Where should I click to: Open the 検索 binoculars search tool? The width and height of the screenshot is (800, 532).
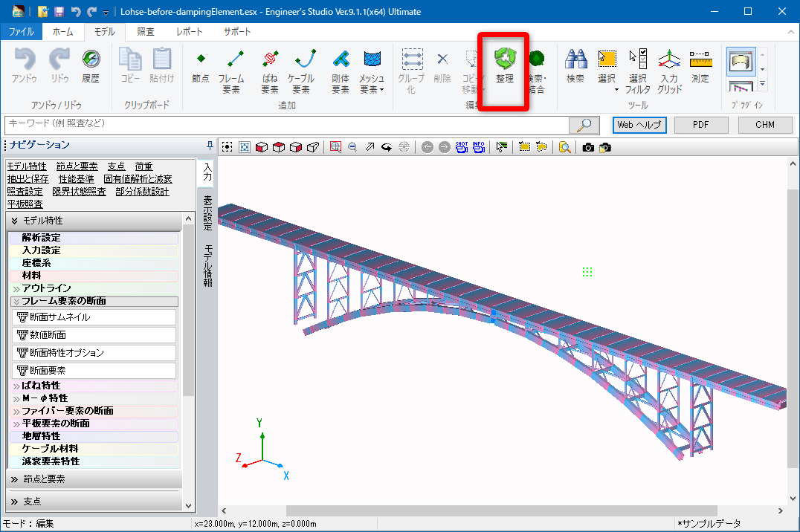coord(575,66)
